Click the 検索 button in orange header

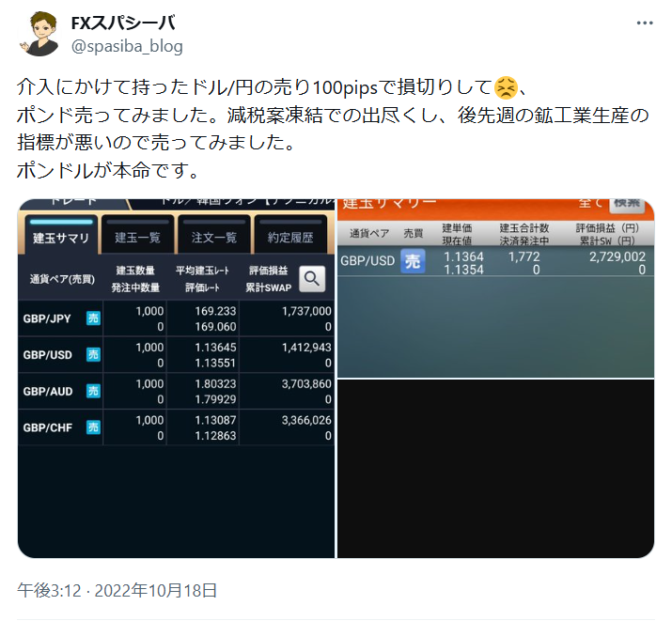click(627, 204)
